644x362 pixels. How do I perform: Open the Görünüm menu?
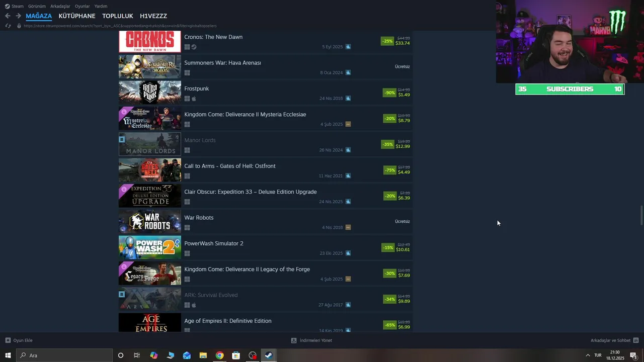(x=37, y=6)
